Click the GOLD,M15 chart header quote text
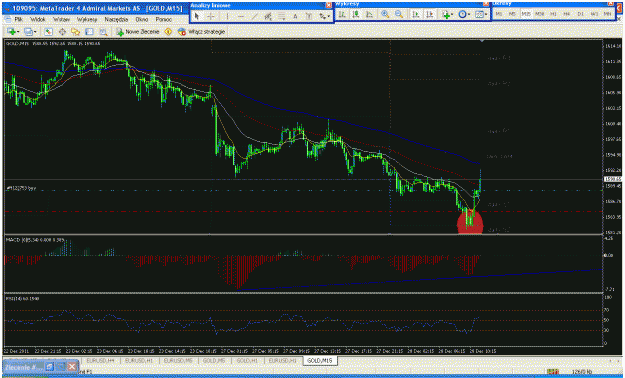The height and width of the screenshot is (378, 625). [53, 43]
